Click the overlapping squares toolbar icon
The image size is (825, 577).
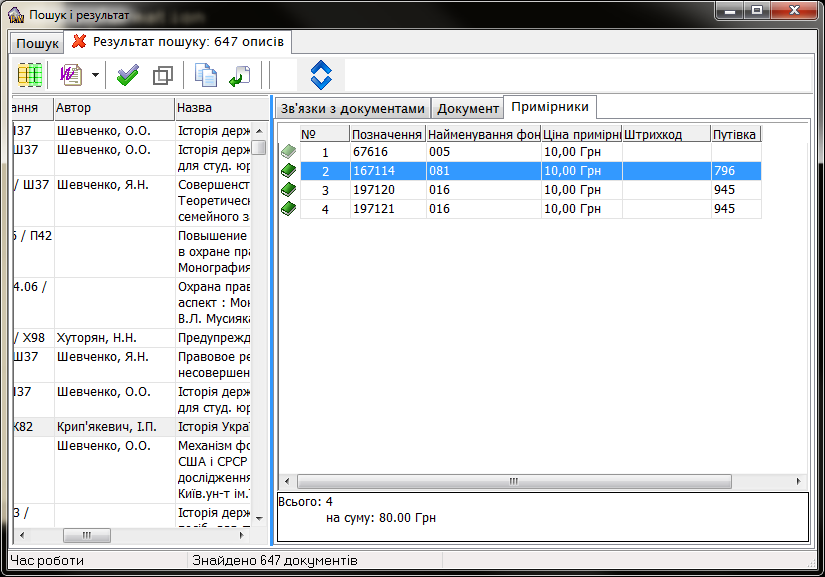pos(162,75)
